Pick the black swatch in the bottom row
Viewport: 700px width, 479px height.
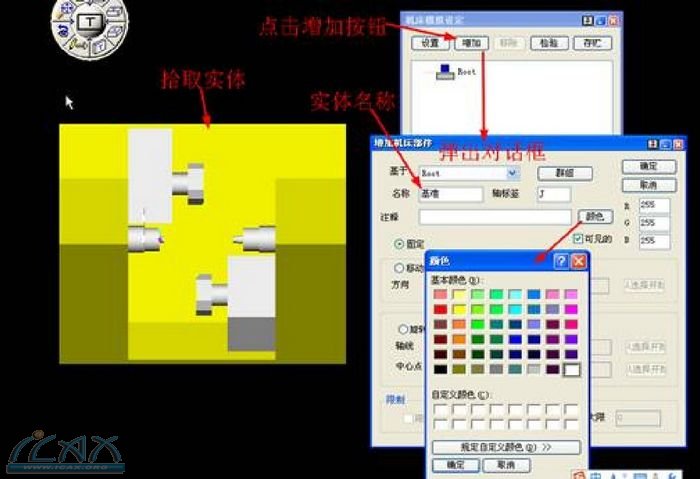coord(440,369)
